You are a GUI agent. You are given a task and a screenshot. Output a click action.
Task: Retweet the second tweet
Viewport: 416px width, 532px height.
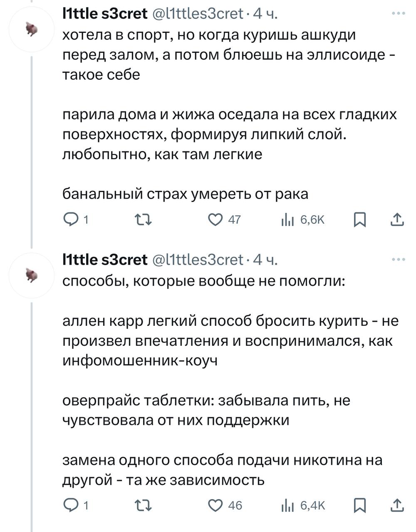[x=144, y=505]
